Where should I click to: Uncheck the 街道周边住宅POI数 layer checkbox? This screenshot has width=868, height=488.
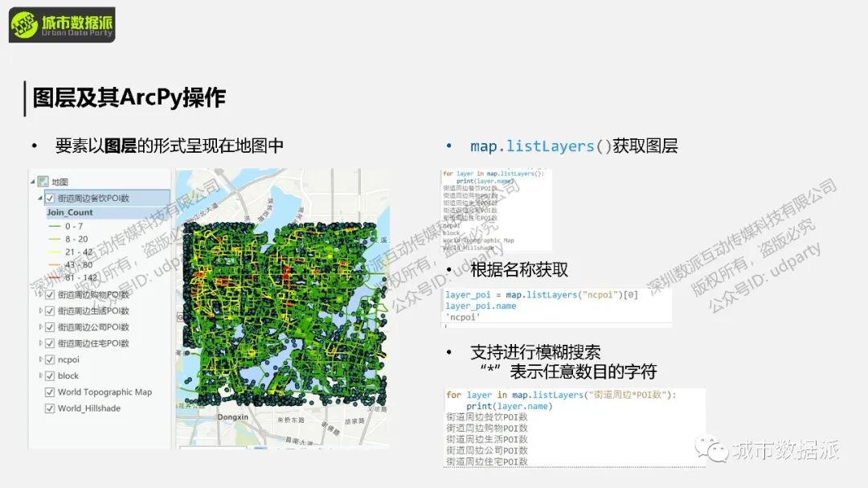tap(50, 343)
